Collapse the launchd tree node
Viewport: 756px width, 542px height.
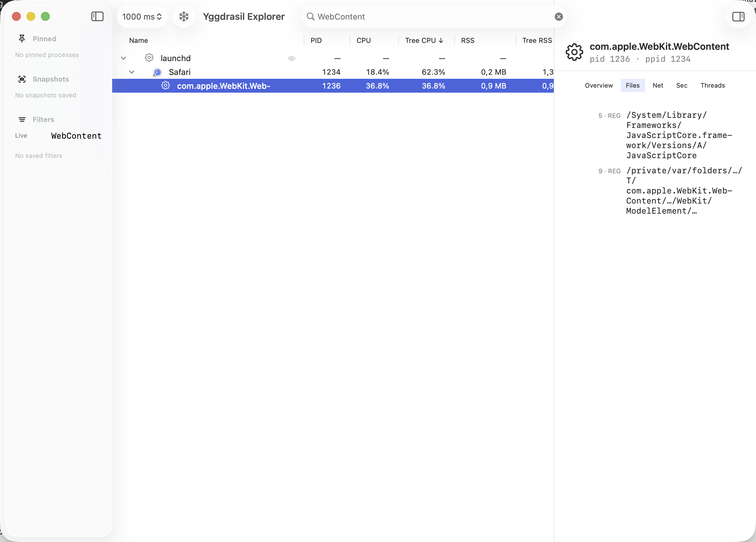123,58
